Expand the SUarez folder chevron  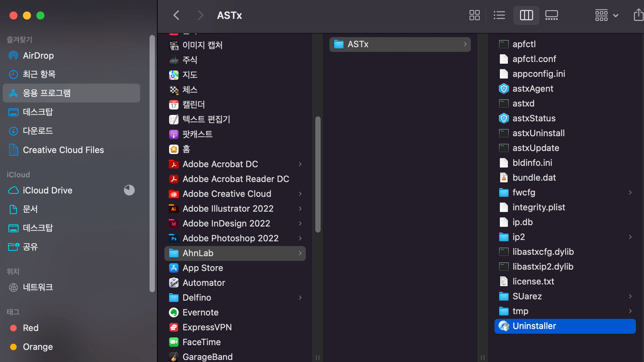[x=630, y=296]
